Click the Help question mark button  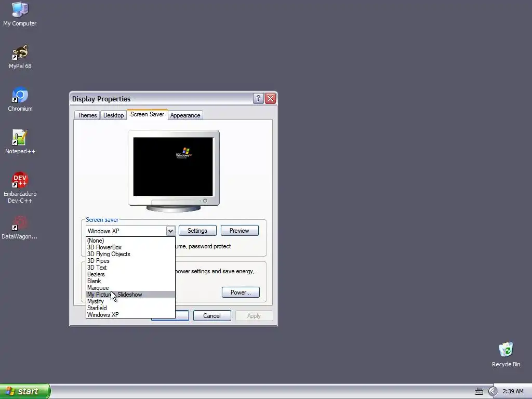258,99
